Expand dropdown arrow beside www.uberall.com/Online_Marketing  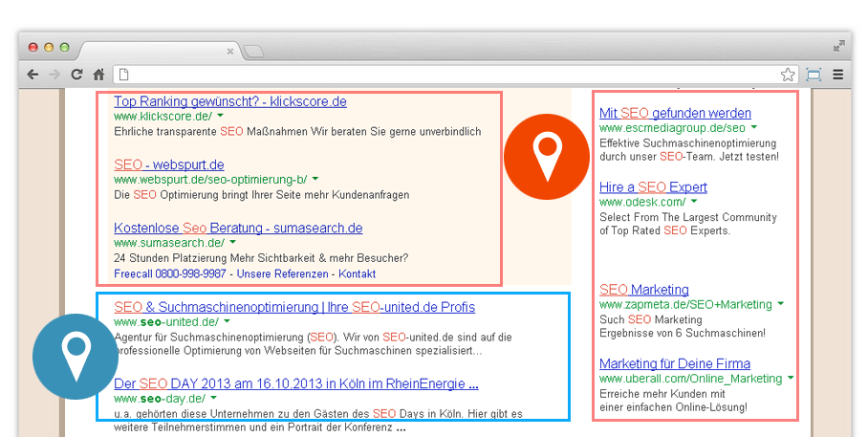[x=791, y=378]
